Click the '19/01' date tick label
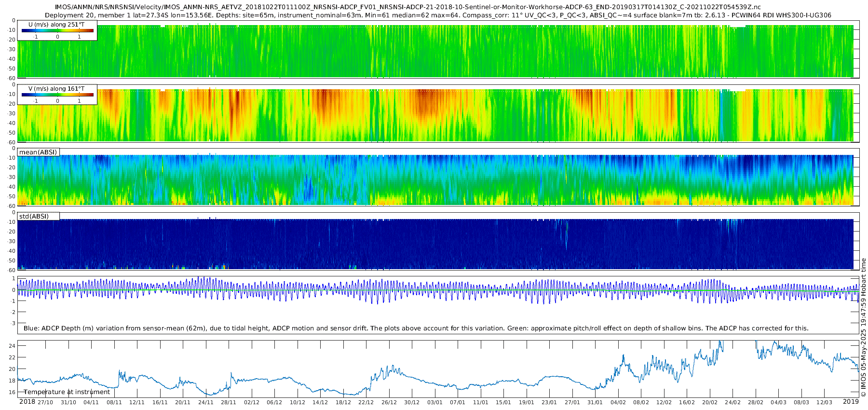This screenshot has height=410, width=868. pos(527,402)
